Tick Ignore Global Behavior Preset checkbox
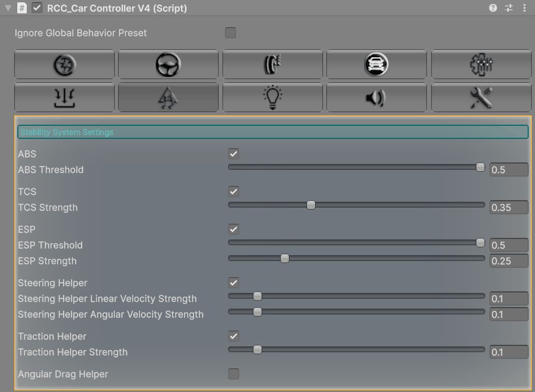Screen dimensions: 535x392 (x=230, y=32)
